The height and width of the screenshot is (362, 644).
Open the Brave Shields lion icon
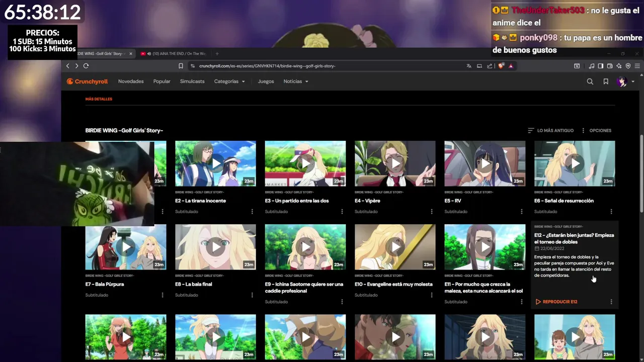(x=501, y=66)
